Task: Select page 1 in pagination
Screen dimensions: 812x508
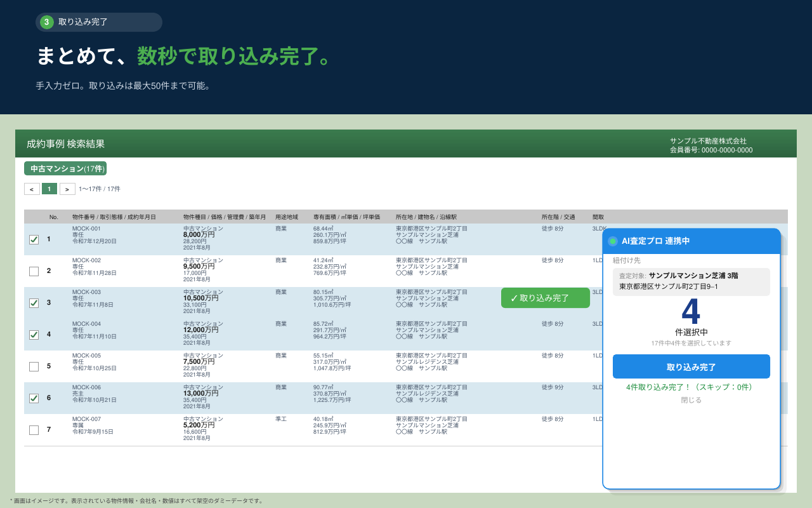Action: [49, 189]
